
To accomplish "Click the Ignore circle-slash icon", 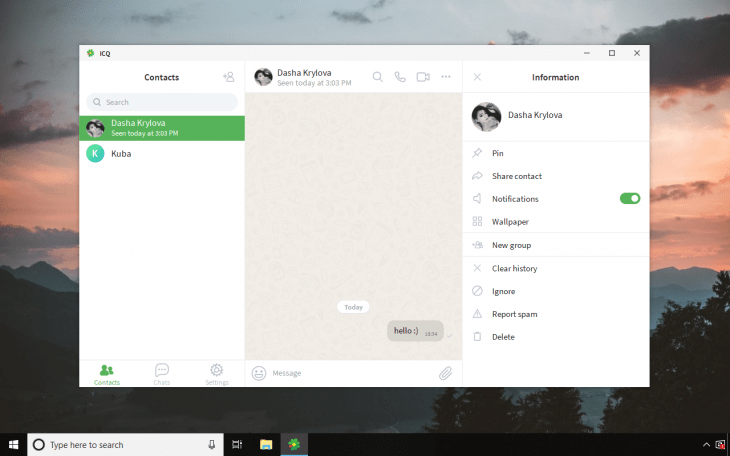I will coord(477,291).
